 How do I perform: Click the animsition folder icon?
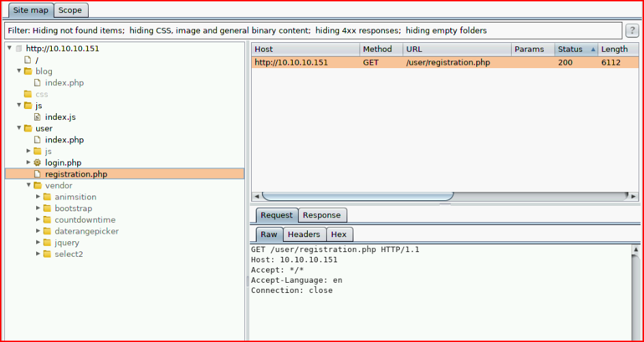click(47, 197)
